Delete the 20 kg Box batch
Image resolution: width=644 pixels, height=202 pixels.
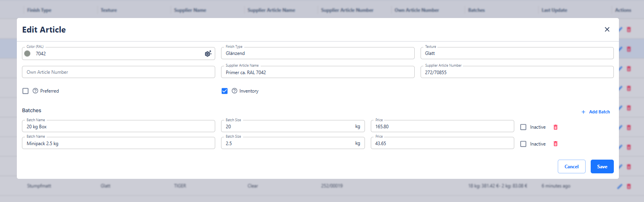(555, 127)
